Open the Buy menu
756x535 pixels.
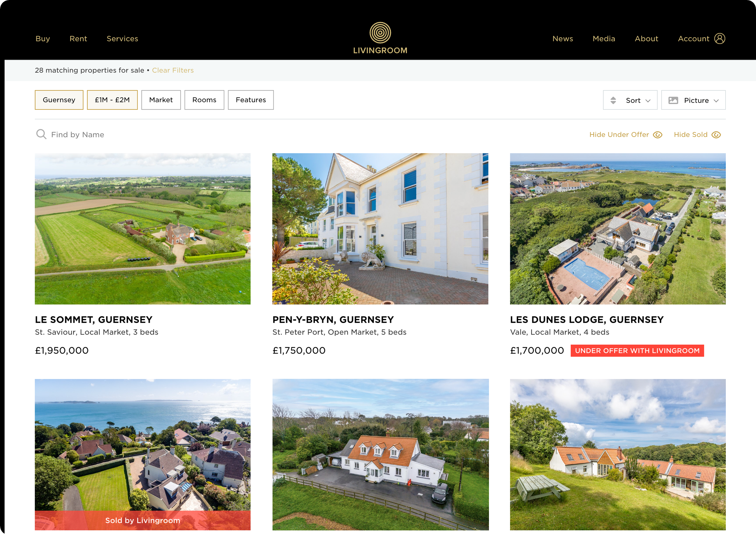[43, 38]
